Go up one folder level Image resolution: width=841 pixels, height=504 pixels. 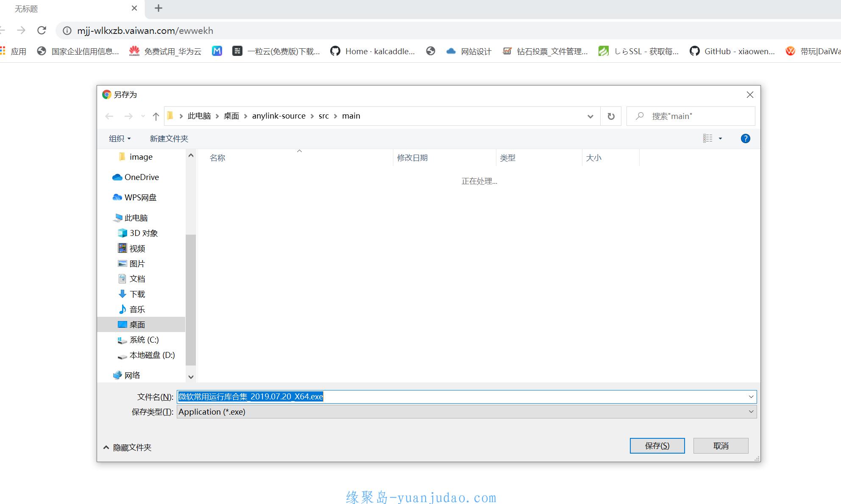click(156, 116)
